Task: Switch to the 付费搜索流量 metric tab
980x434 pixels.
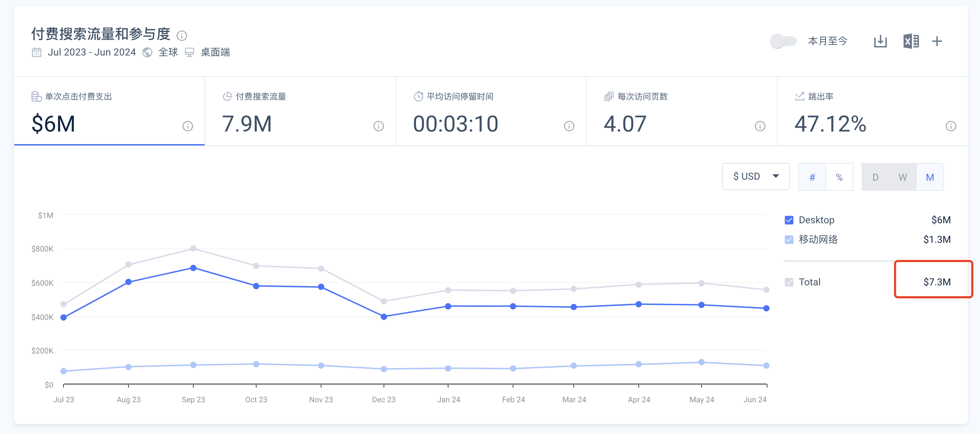Action: point(300,111)
